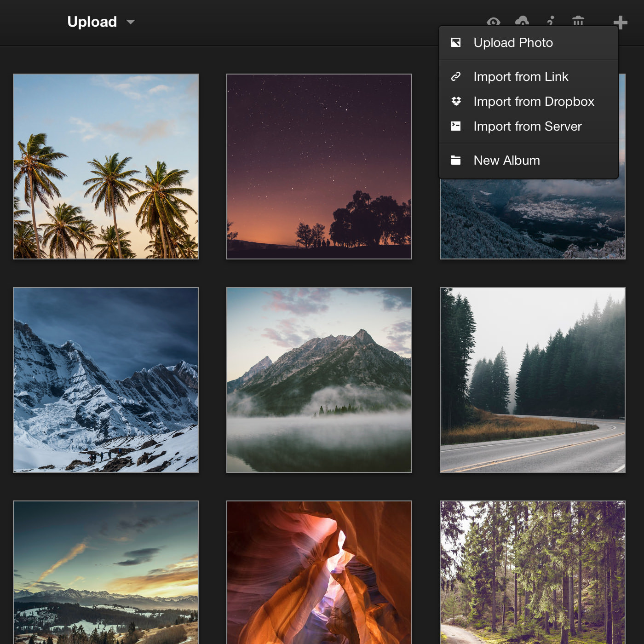Open the orange canyon photo
This screenshot has width=644, height=644.
(319, 572)
